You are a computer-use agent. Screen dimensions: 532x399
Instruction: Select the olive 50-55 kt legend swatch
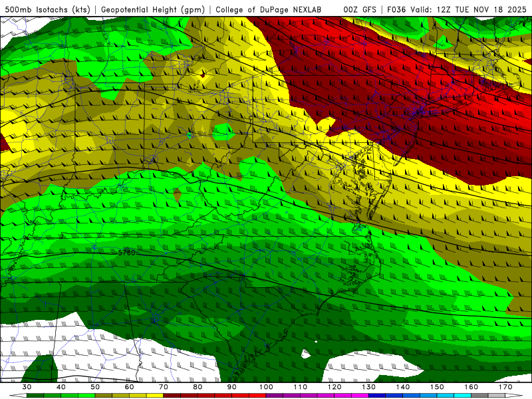104,395
